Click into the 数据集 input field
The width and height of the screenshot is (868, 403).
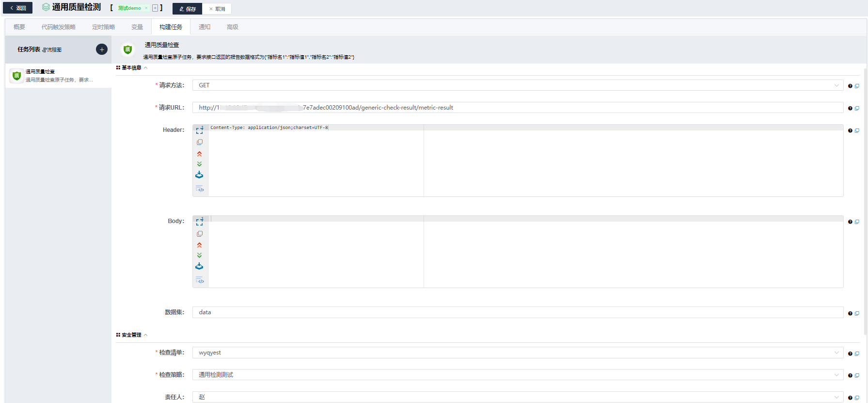[x=517, y=312]
